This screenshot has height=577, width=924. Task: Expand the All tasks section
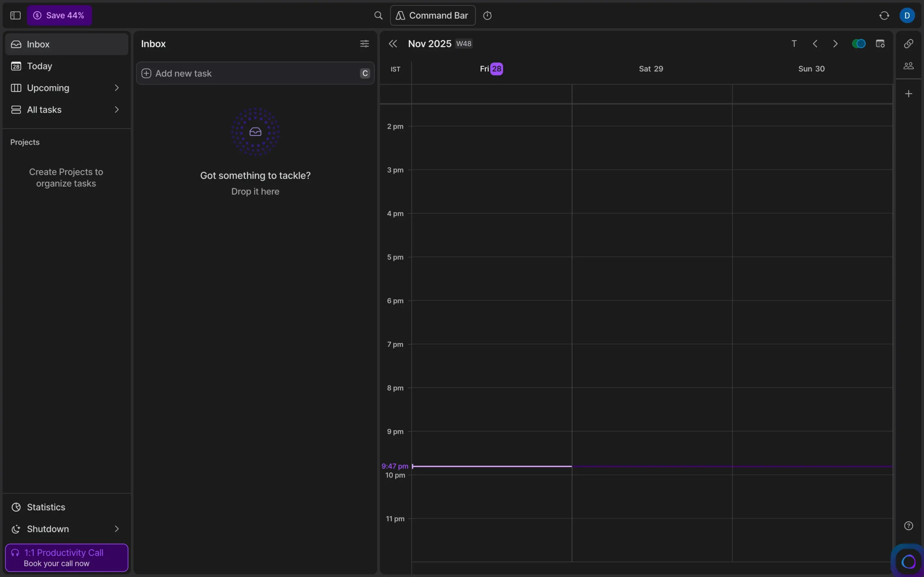117,110
